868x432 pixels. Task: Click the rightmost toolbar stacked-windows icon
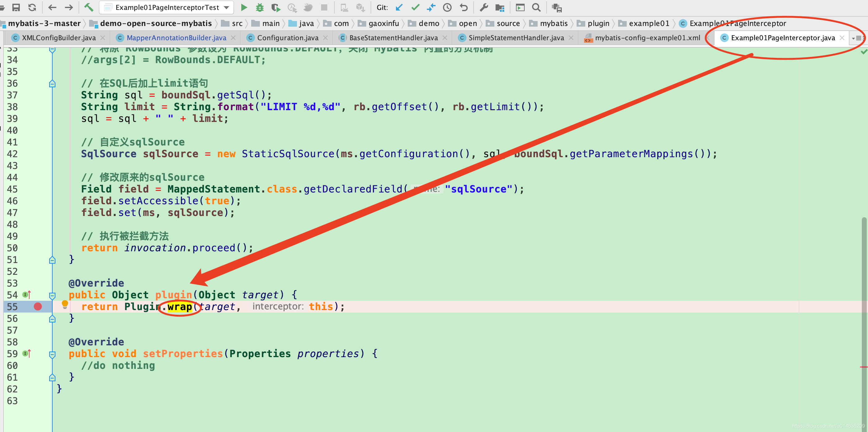(x=557, y=7)
